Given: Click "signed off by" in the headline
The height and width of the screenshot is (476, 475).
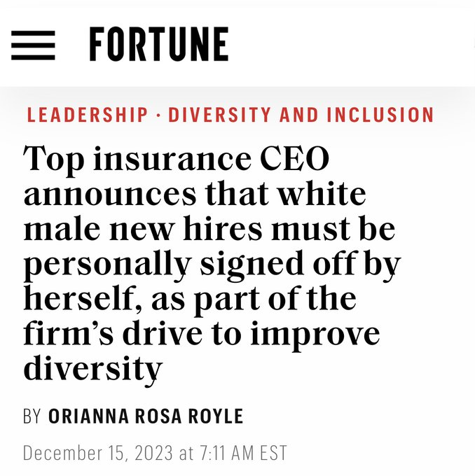Looking at the screenshot, I should coord(308,264).
